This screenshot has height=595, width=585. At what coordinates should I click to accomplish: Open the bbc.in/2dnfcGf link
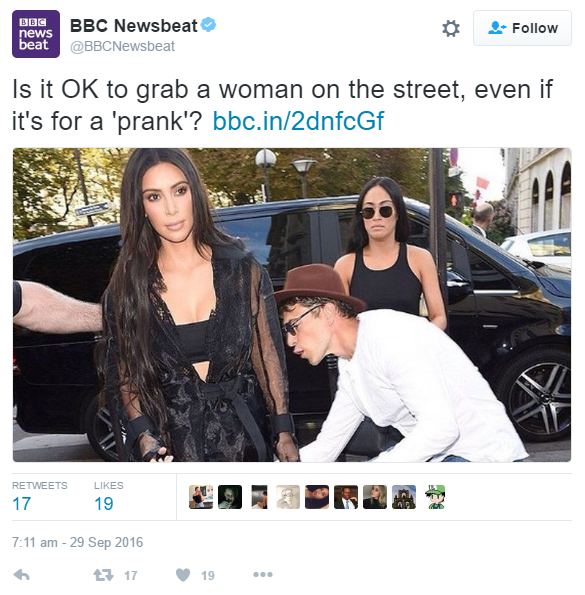point(298,121)
